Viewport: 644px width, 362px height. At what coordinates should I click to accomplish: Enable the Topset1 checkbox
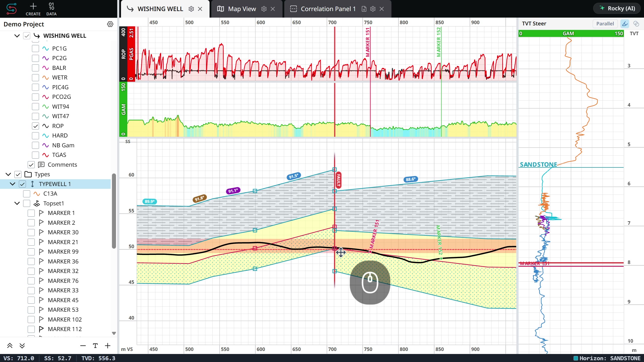coord(27,203)
